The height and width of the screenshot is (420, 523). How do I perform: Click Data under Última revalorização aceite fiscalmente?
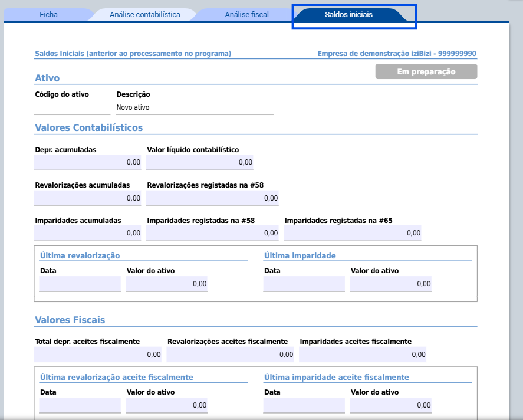click(x=80, y=405)
